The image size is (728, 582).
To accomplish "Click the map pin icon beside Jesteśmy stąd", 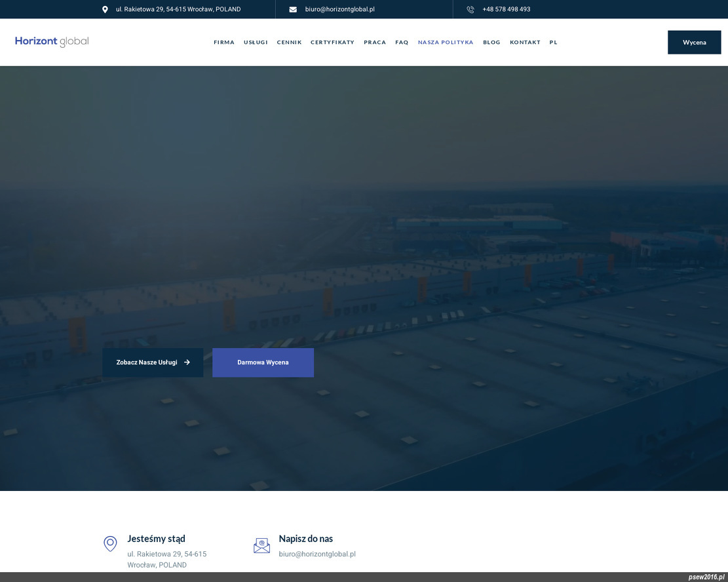I will tap(110, 544).
